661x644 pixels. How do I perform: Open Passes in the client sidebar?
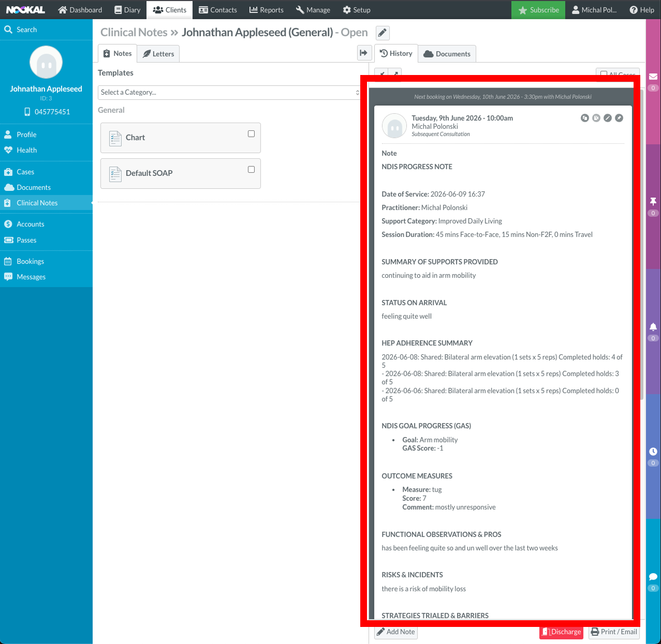point(46,240)
